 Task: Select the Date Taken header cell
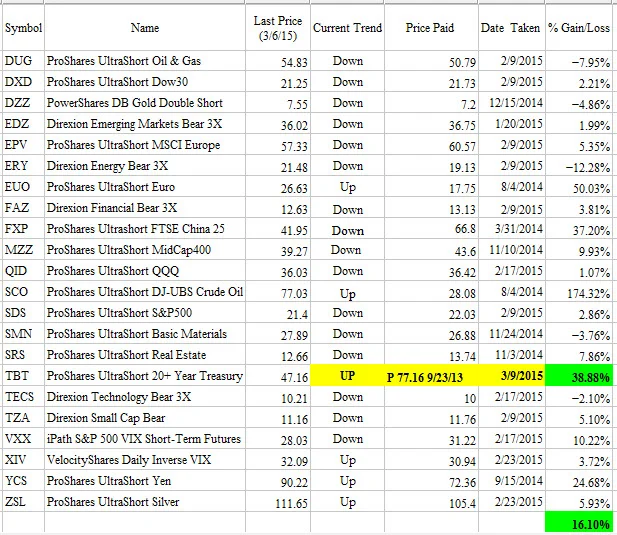[512, 28]
